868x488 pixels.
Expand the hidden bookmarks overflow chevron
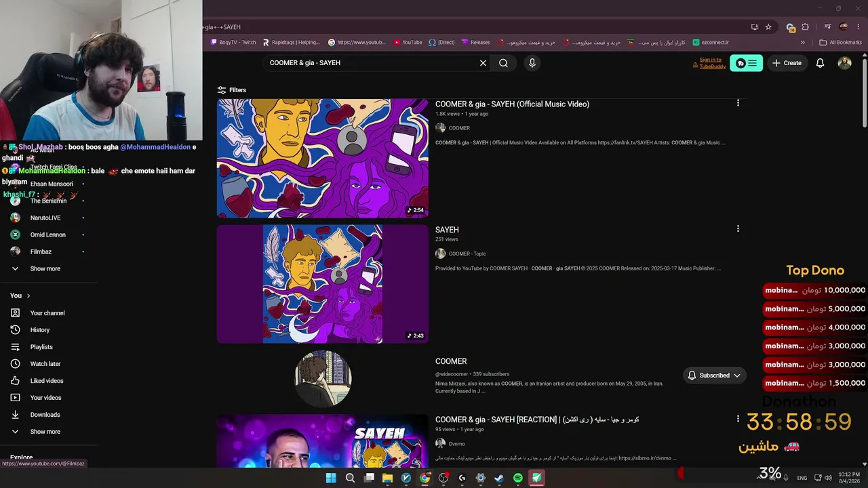coord(803,43)
